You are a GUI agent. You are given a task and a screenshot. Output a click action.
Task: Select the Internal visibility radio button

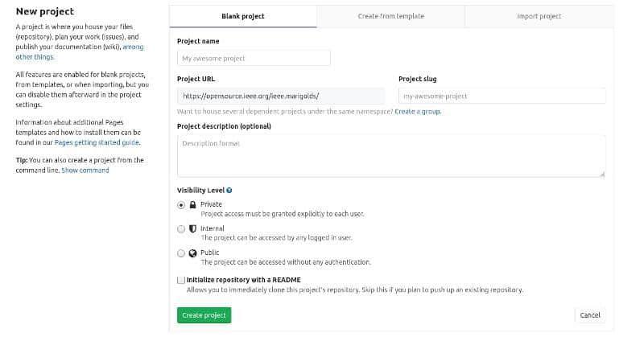coord(181,229)
